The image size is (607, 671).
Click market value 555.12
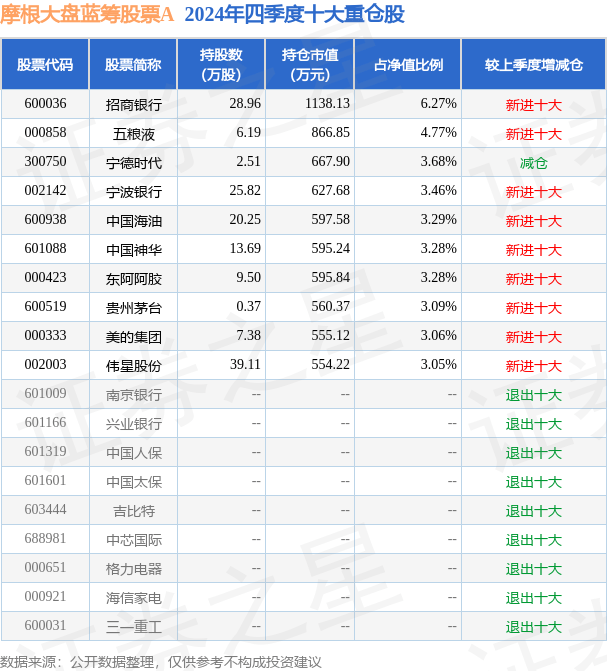click(x=330, y=336)
